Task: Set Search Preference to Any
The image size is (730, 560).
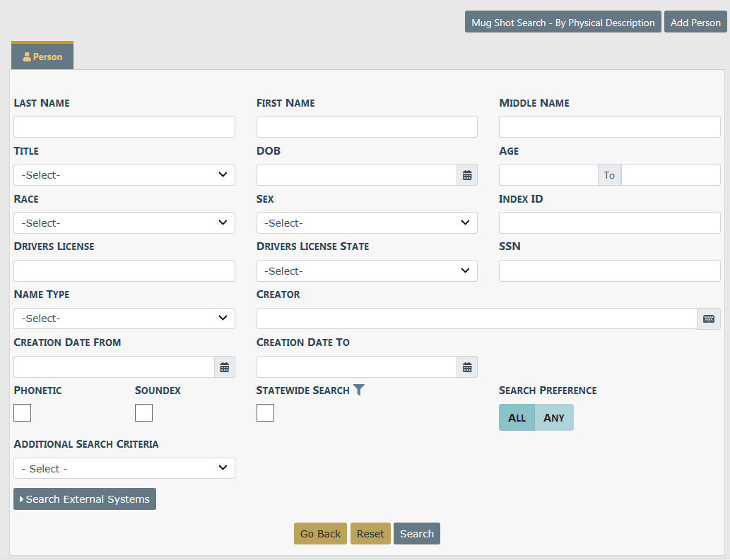Action: click(554, 417)
